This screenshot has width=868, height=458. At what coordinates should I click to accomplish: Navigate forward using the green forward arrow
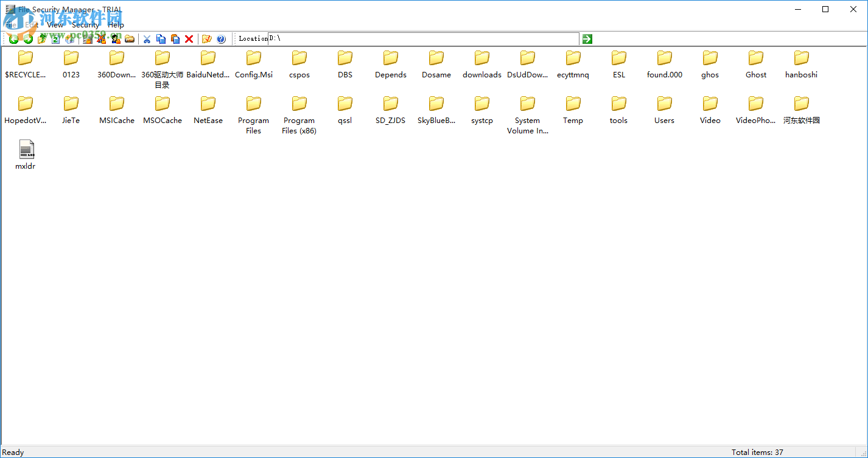pos(27,38)
